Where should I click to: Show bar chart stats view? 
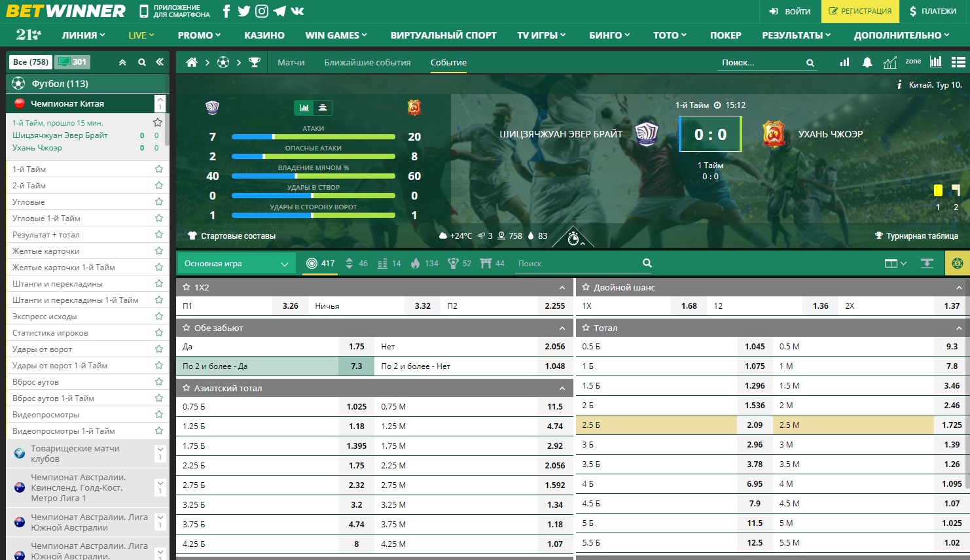coord(304,108)
